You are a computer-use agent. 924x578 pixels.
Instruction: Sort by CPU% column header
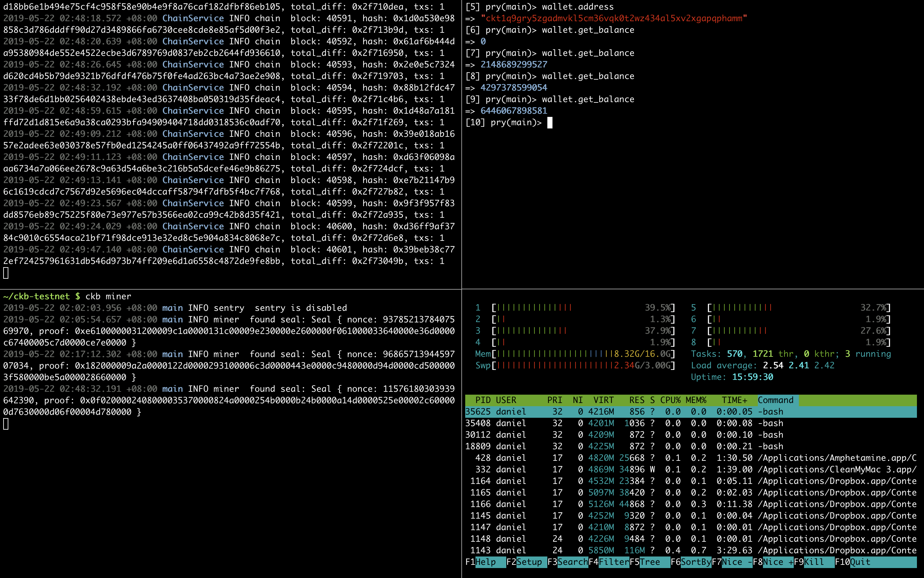pos(671,400)
